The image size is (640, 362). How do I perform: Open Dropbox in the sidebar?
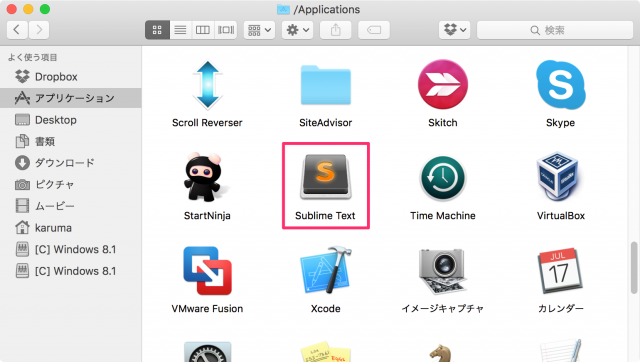click(71, 77)
